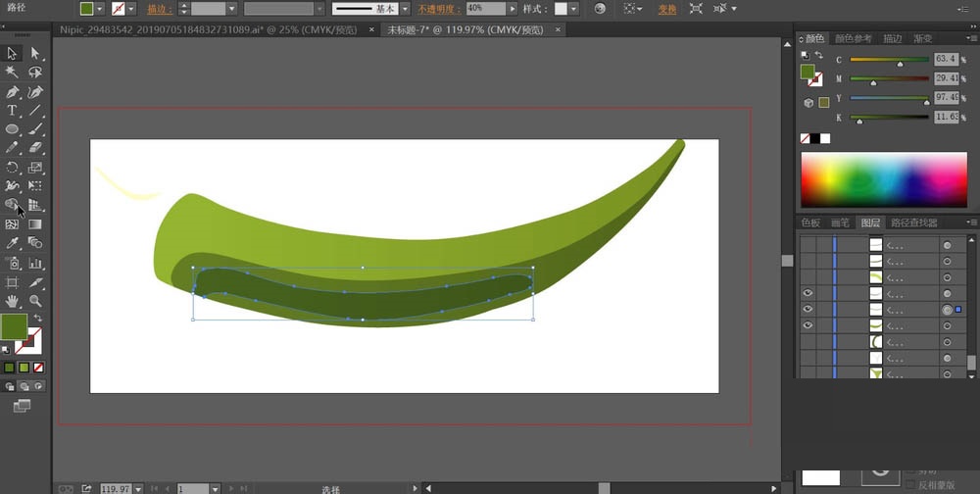Screen dimensions: 980x494
Task: Select the Selection tool arrow
Action: click(12, 53)
